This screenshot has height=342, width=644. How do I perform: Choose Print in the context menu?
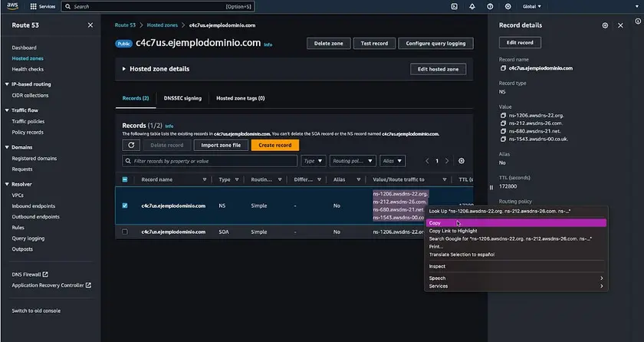[516, 247]
